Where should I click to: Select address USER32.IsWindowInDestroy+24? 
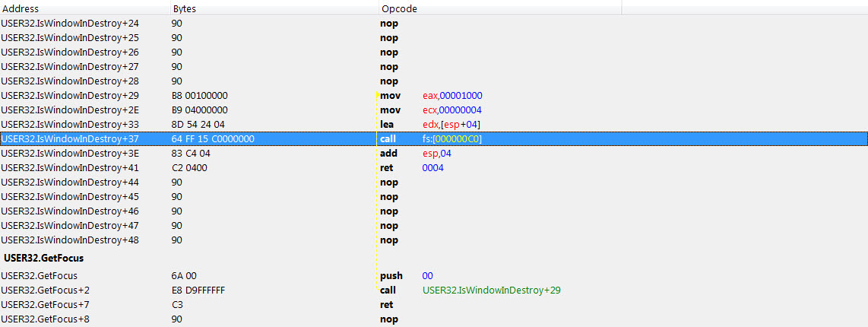click(65, 24)
